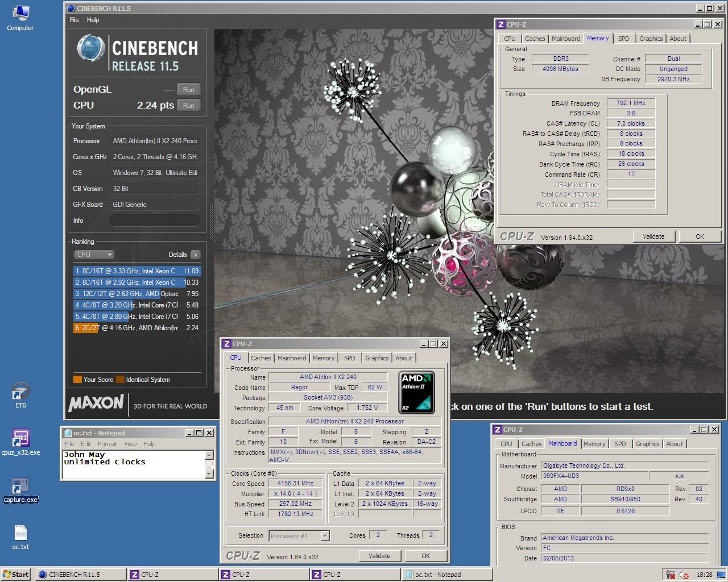Select ranking row 1 Intel Xeon 3.33 GHz

click(x=136, y=271)
